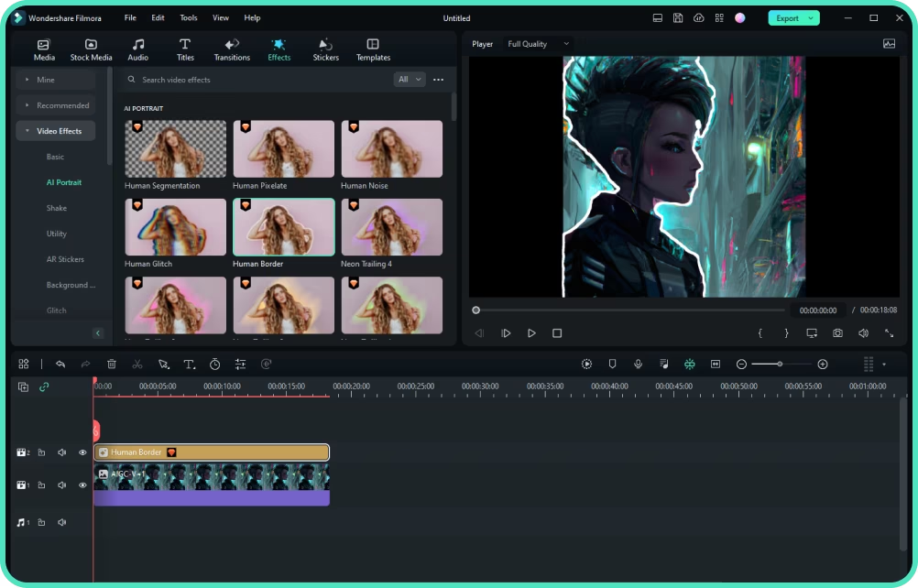918x588 pixels.
Task: Take a snapshot with the camera icon
Action: 837,333
